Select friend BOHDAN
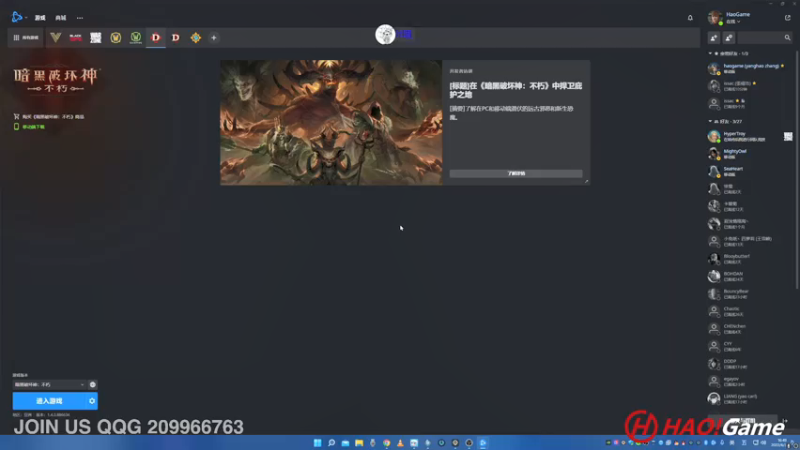800x450 pixels. [750, 277]
